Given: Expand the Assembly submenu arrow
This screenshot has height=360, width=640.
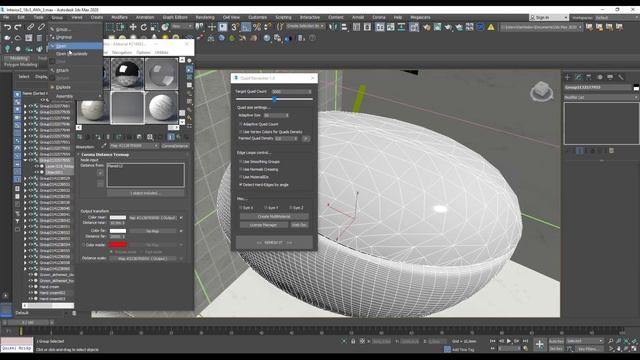Looking at the screenshot, I should point(100,96).
